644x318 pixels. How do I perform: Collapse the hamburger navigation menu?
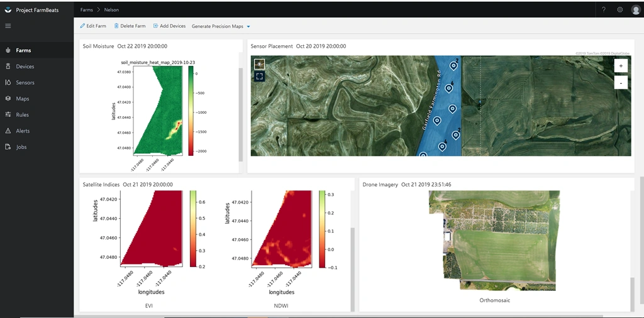tap(8, 26)
